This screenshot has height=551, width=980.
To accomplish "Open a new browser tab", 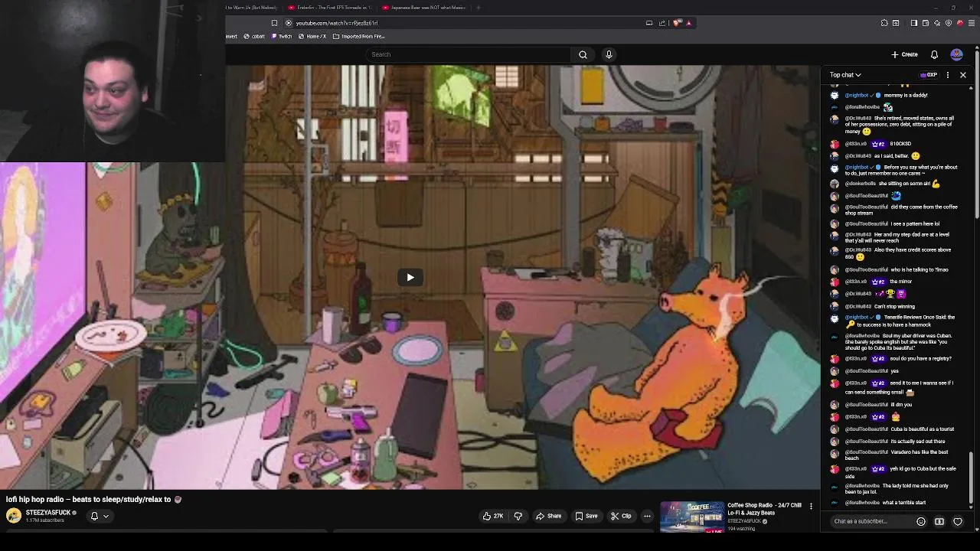I will click(x=478, y=8).
